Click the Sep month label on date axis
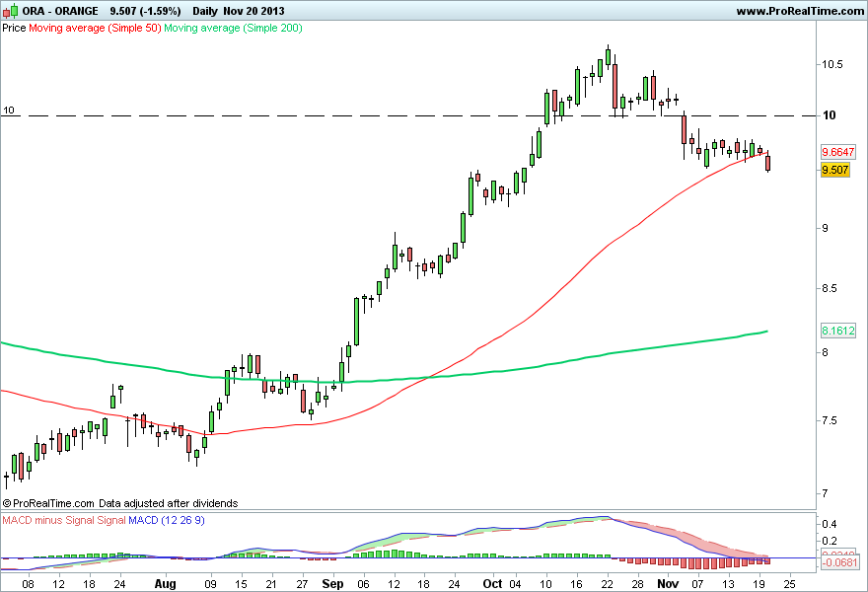 [332, 584]
